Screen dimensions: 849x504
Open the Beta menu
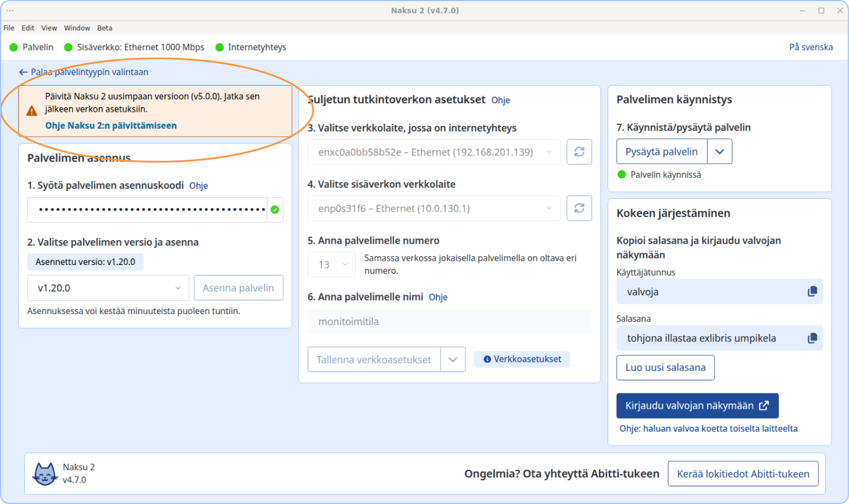(x=105, y=28)
